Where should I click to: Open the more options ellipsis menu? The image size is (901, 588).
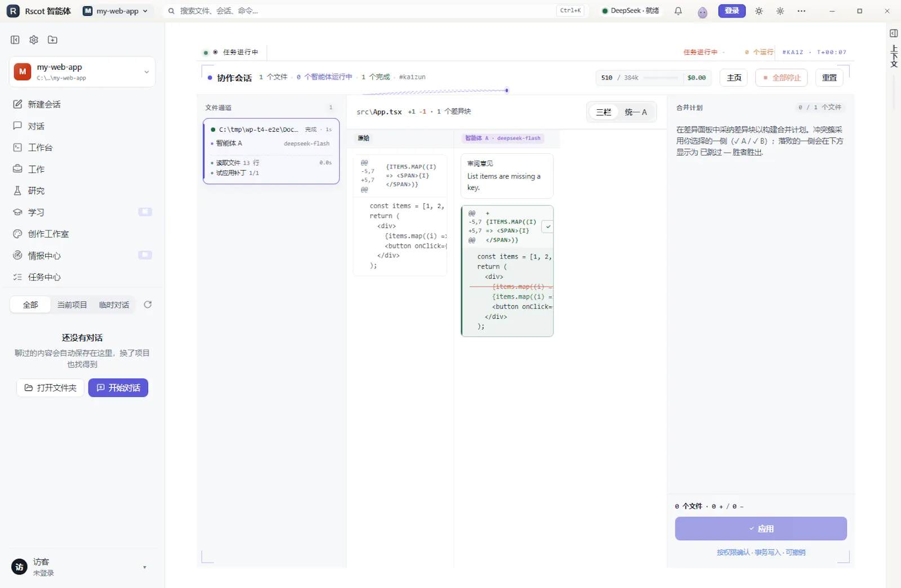(801, 11)
